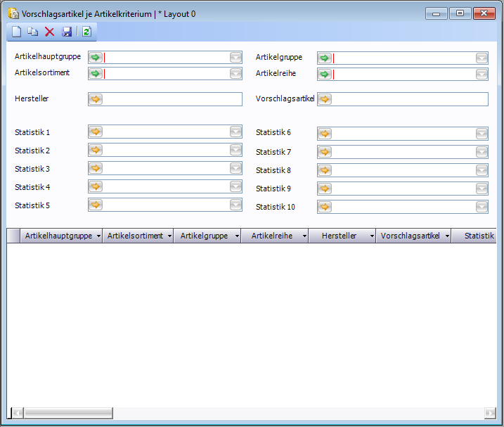504x427 pixels.
Task: Click the Save diskette toolbar icon
Action: [x=67, y=32]
